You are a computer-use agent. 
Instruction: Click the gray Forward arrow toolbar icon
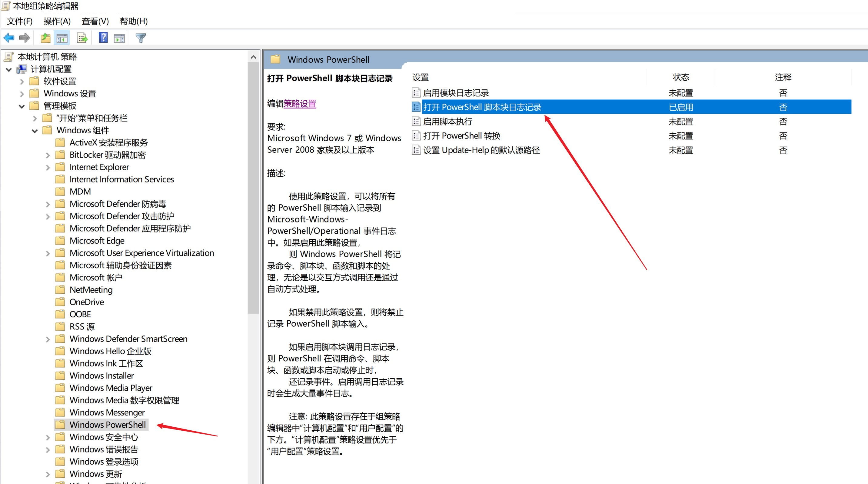click(24, 38)
